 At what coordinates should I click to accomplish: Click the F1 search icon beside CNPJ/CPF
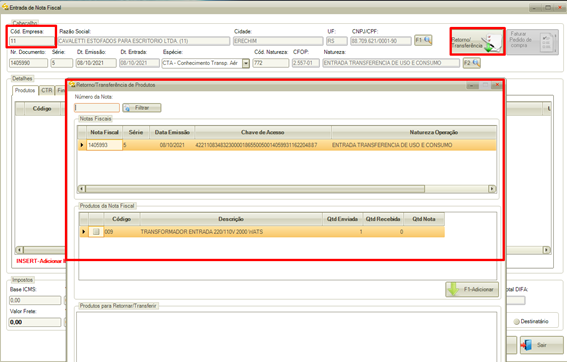[x=423, y=40]
